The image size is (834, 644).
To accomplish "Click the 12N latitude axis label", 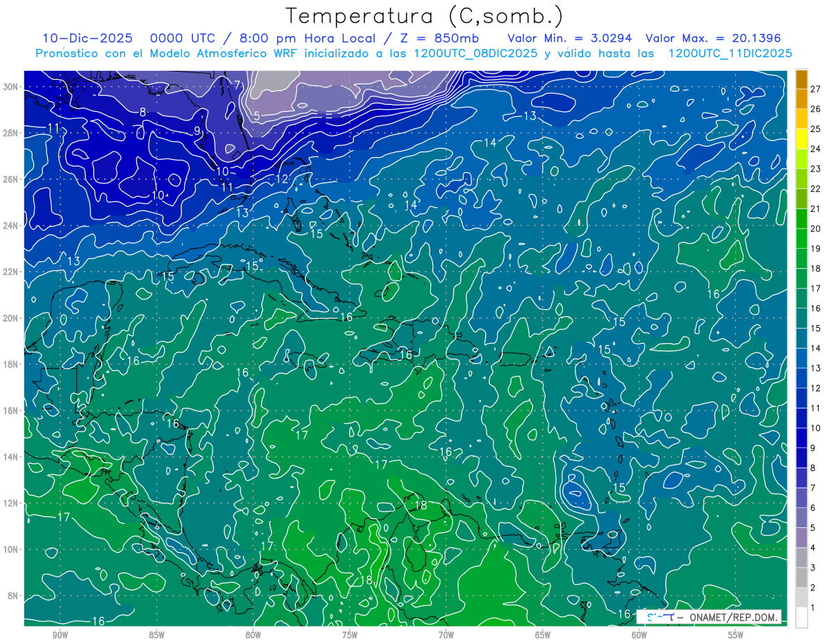I will click(12, 503).
